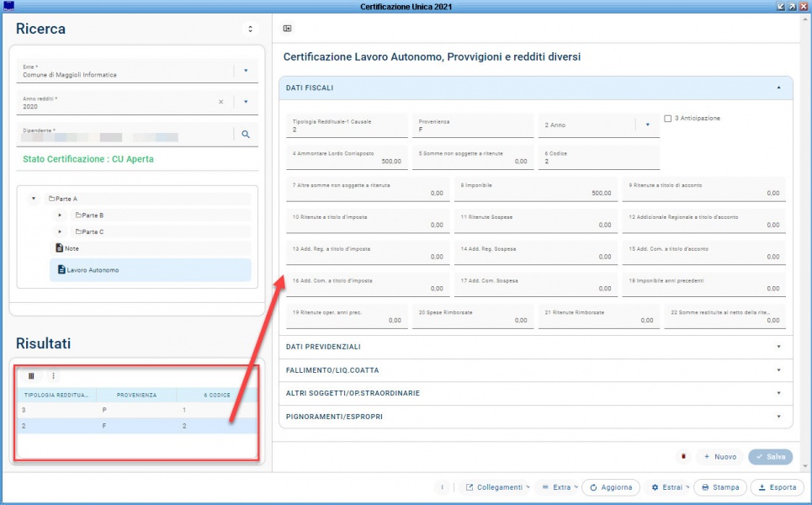This screenshot has width=812, height=505.
Task: Open the more options dots beside Collegamenti
Action: (x=443, y=487)
